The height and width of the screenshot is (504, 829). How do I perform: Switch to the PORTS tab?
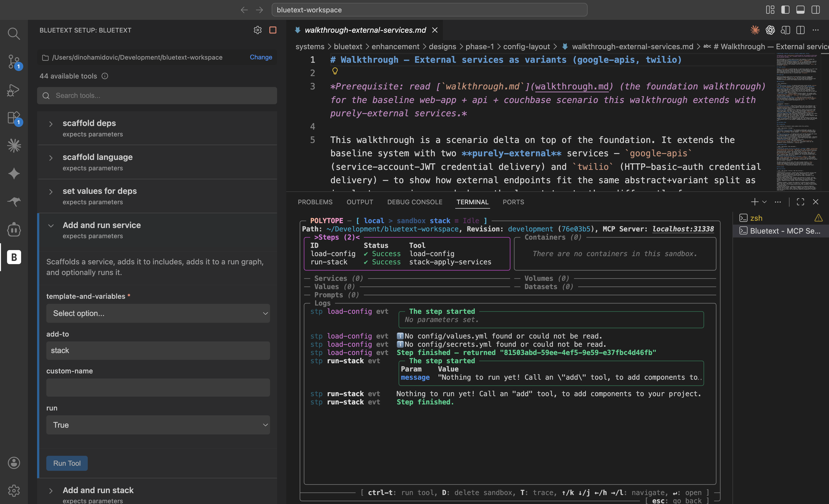[513, 202]
